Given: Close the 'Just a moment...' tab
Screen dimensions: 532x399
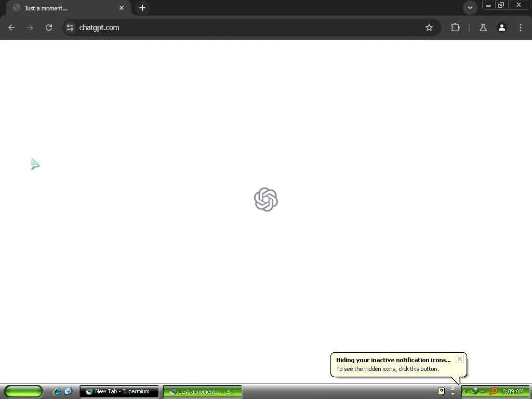Looking at the screenshot, I should click(x=122, y=8).
